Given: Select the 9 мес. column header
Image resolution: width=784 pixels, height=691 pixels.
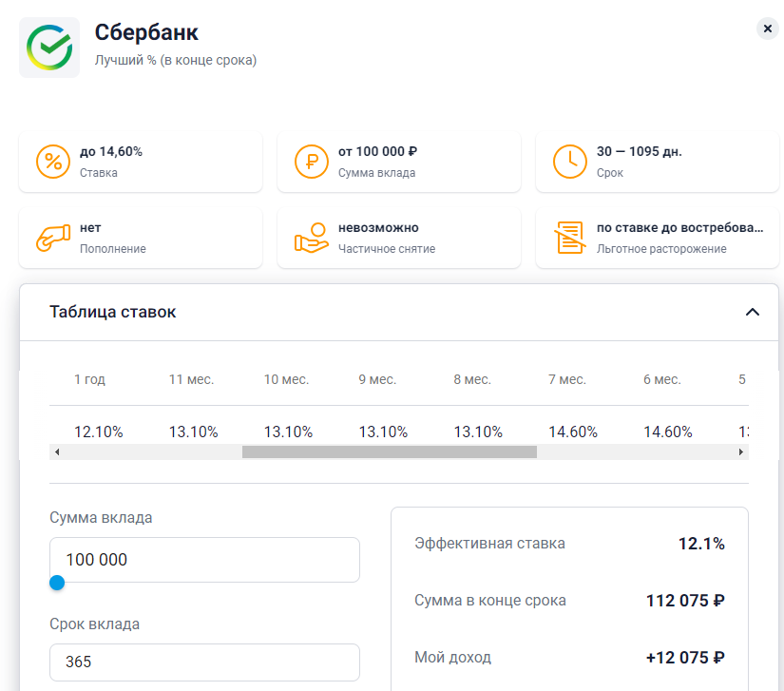Looking at the screenshot, I should point(377,379).
